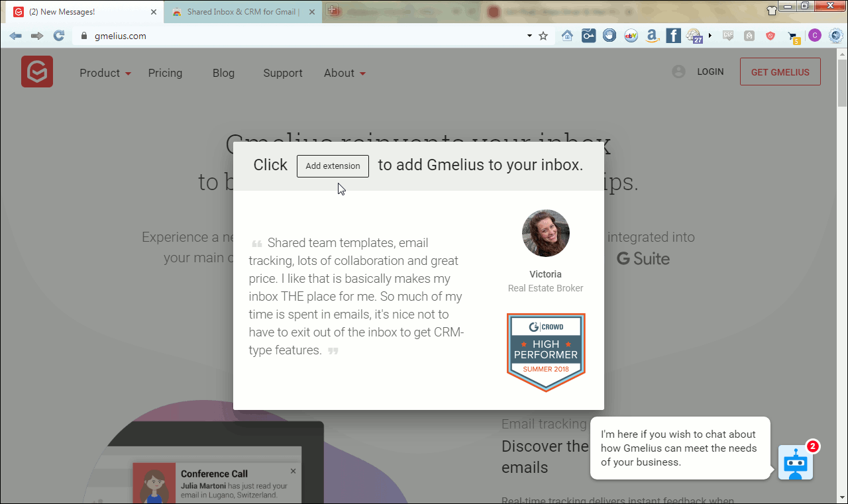Image resolution: width=848 pixels, height=504 pixels.
Task: Click the site padlock icon
Action: [x=83, y=36]
